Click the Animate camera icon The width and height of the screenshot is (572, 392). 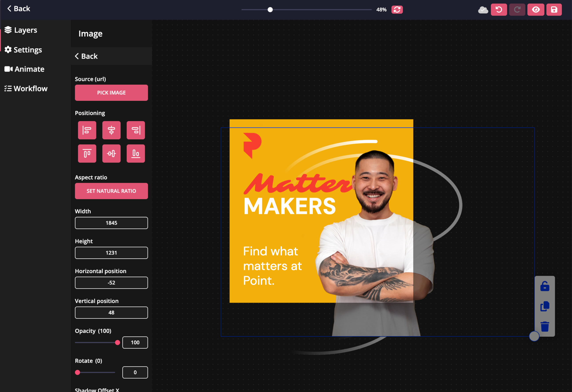[x=9, y=69]
